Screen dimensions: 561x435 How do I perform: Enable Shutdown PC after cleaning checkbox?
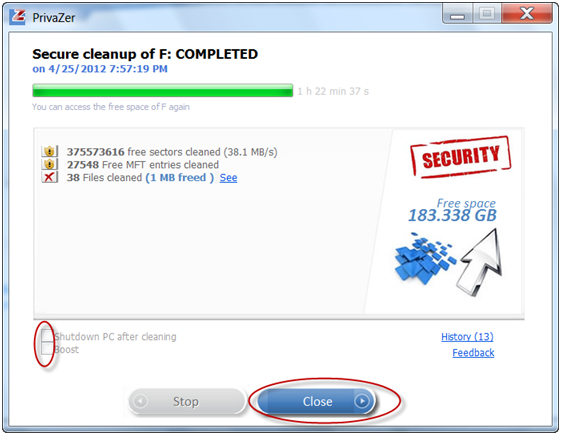[47, 336]
